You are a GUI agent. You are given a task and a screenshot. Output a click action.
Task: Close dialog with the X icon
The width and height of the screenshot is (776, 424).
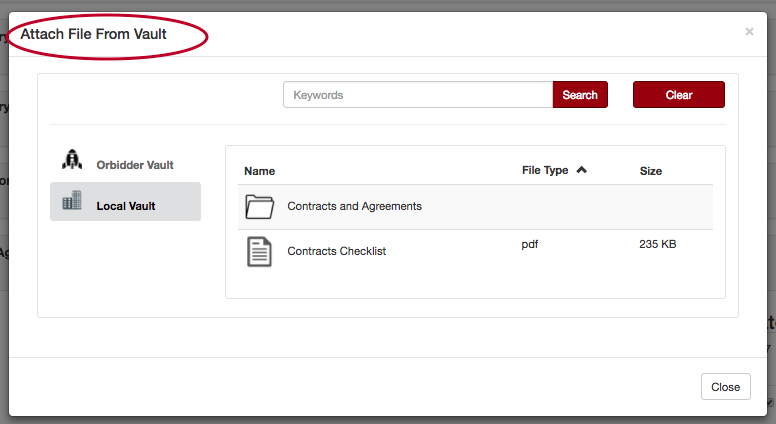(x=749, y=32)
